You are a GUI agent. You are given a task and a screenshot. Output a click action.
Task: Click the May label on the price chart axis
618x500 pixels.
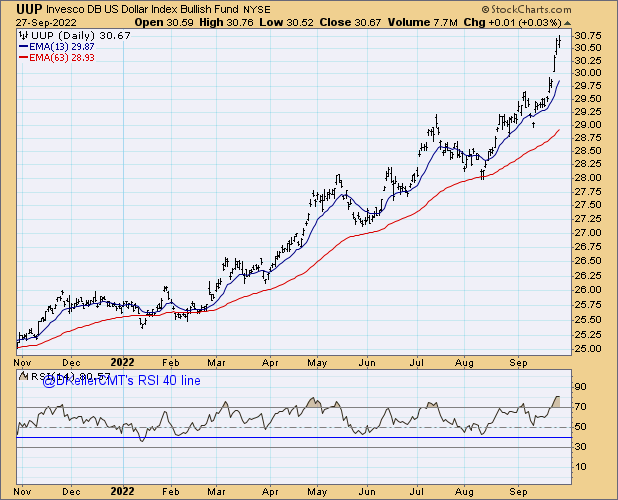[x=317, y=363]
